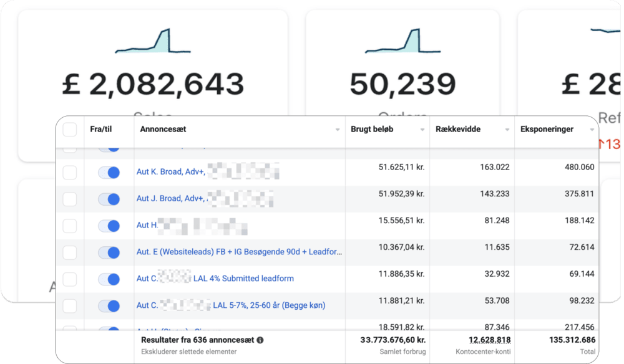624x364 pixels.
Task: Open the Eksponeringer column dropdown arrow
Action: coord(592,130)
